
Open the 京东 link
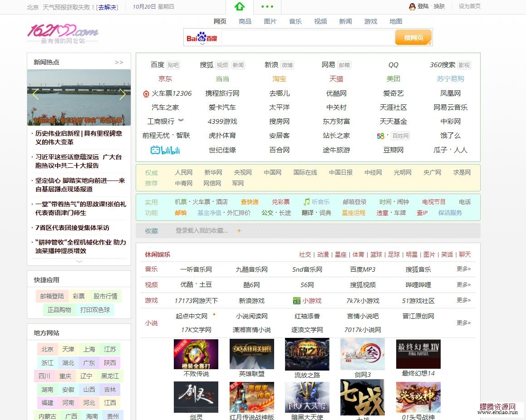(x=165, y=79)
